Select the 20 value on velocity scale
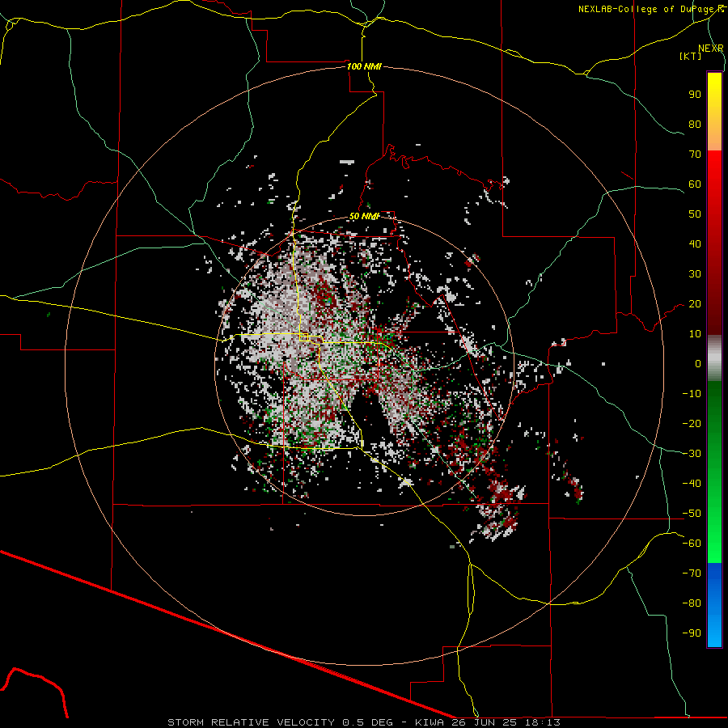 pyautogui.click(x=695, y=303)
